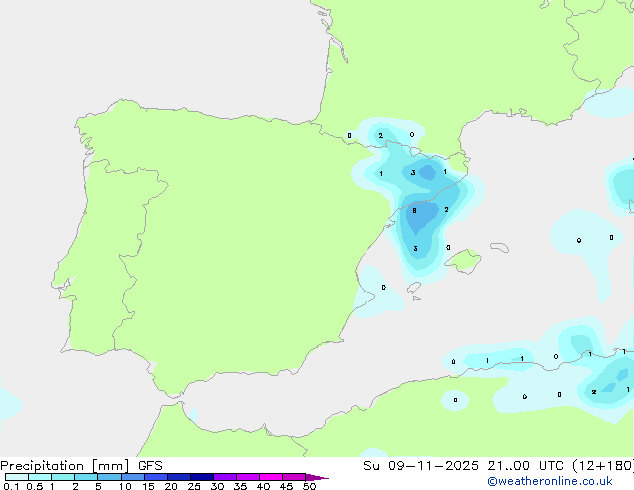Click the legend label '25'
Image resolution: width=634 pixels, height=490 pixels.
pos(194,486)
